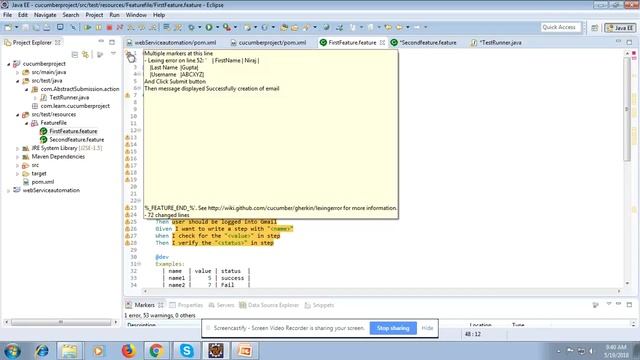Switch to the TestRunner.java editor tab
The height and width of the screenshot is (360, 640).
497,42
